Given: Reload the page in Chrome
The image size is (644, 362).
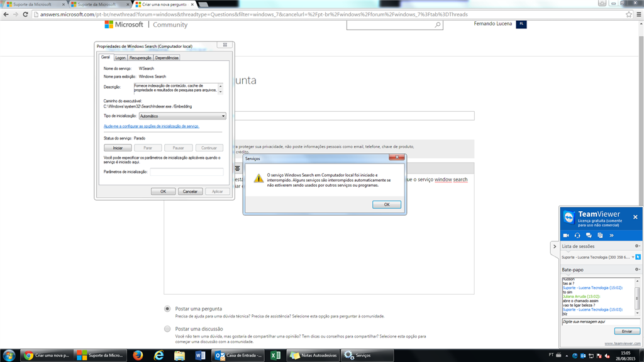Looking at the screenshot, I should 25,14.
